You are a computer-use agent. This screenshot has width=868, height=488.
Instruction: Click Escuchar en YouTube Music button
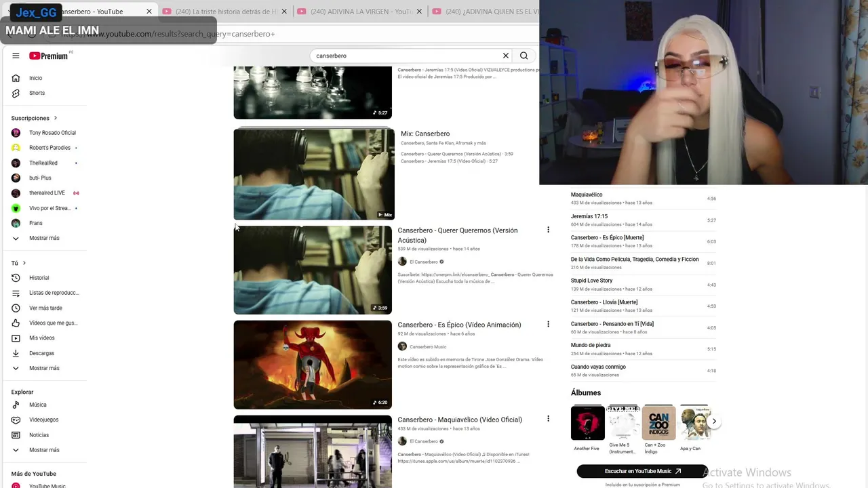point(642,471)
